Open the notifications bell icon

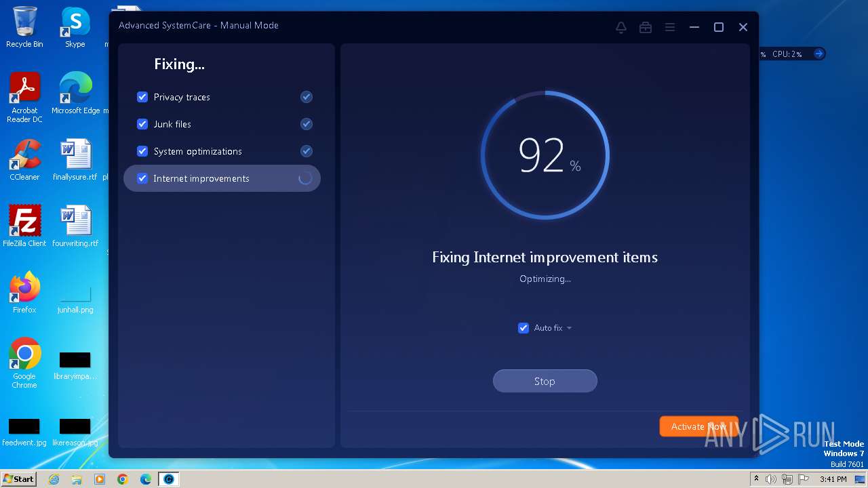coord(620,27)
